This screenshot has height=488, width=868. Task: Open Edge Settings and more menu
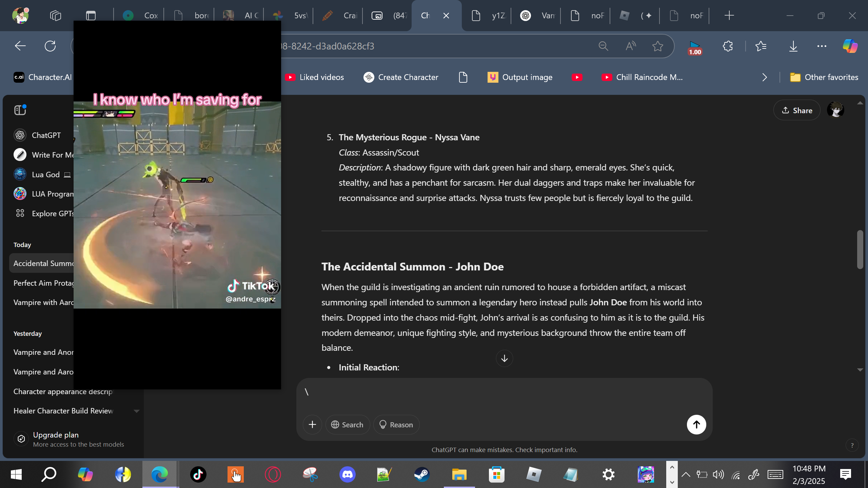click(x=822, y=46)
